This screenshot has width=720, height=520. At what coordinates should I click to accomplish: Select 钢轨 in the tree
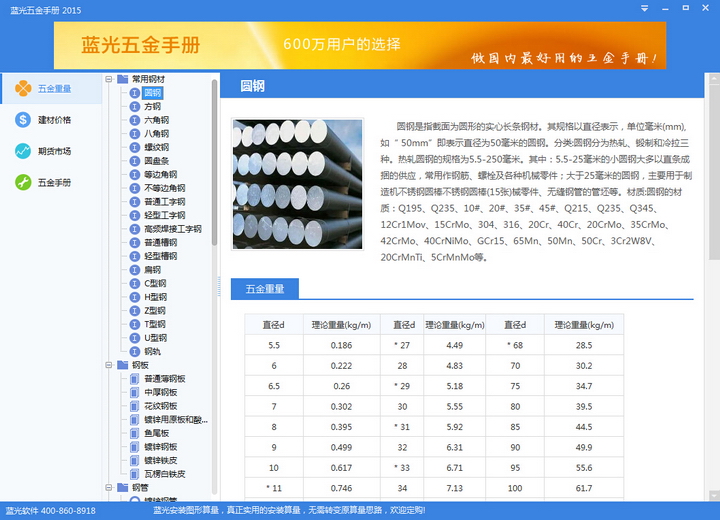click(x=152, y=351)
